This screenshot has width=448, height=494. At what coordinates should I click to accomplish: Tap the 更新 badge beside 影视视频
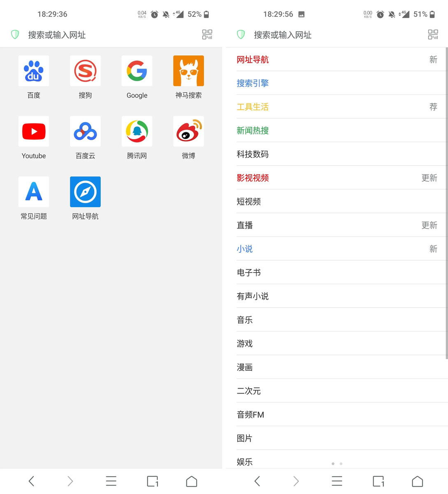(x=429, y=178)
